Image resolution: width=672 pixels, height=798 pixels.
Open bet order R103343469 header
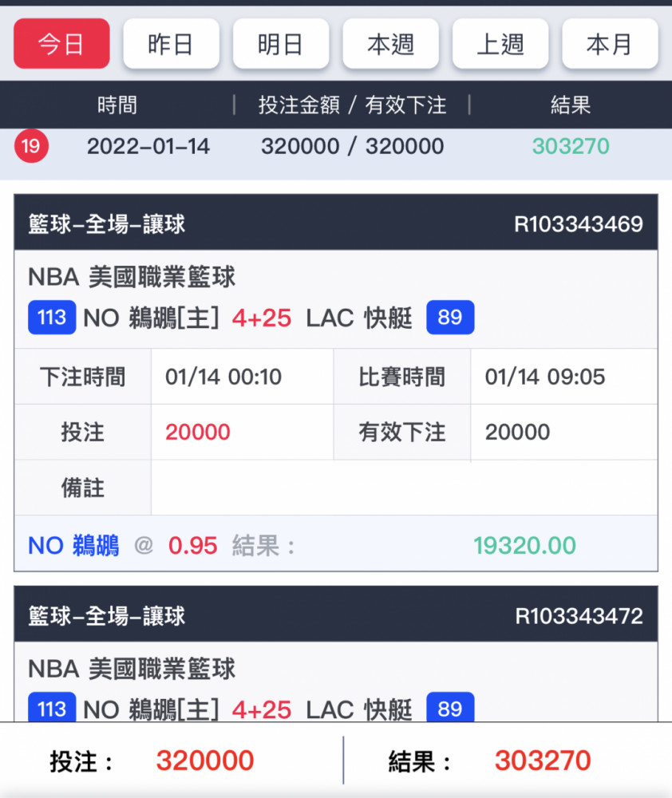tap(336, 223)
